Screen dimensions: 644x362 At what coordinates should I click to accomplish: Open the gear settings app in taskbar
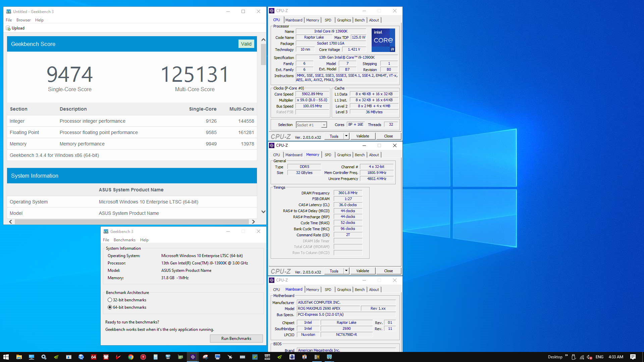(44, 357)
